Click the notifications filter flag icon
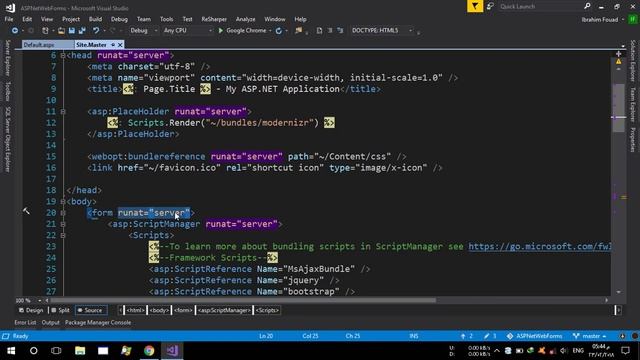The width and height of the screenshot is (640, 360). (x=475, y=6)
